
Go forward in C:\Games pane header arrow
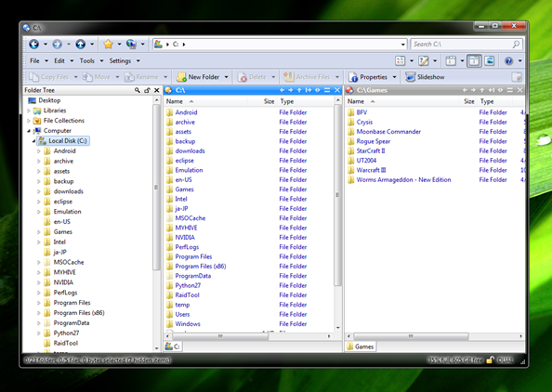coord(474,90)
